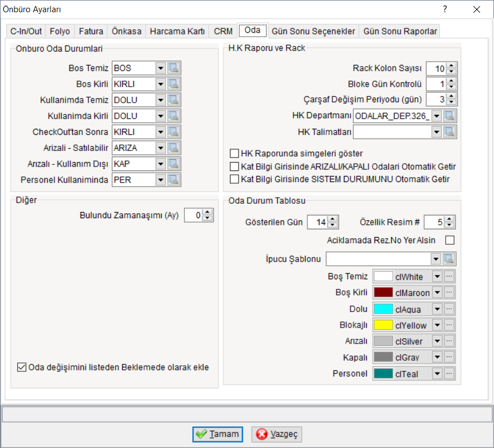The width and height of the screenshot is (494, 448).
Task: Confirm settings with Tamam button
Action: pos(218,434)
